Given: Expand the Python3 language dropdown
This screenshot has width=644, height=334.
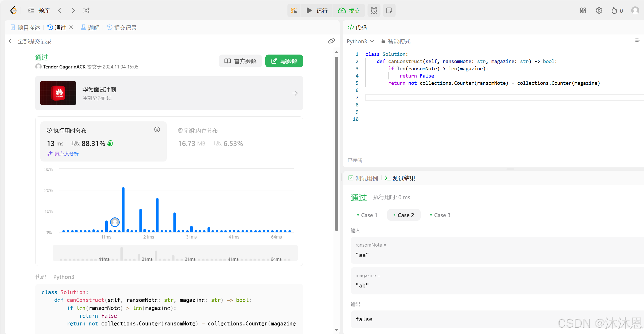Looking at the screenshot, I should click(x=360, y=41).
